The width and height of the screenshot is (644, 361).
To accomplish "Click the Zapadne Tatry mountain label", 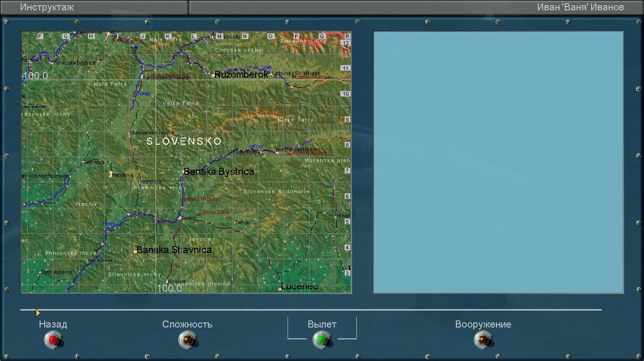I will 304,41.
